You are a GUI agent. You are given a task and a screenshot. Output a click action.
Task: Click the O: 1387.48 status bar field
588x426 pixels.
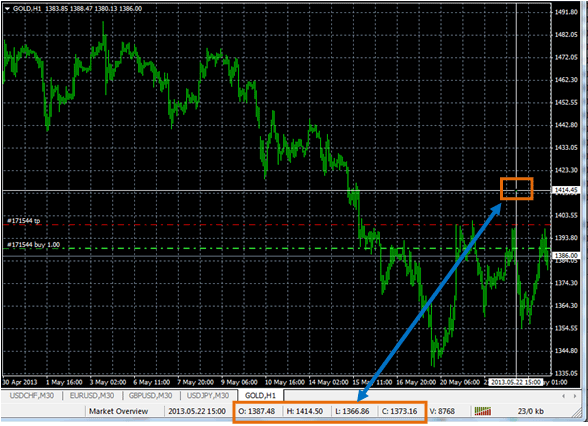pos(257,411)
